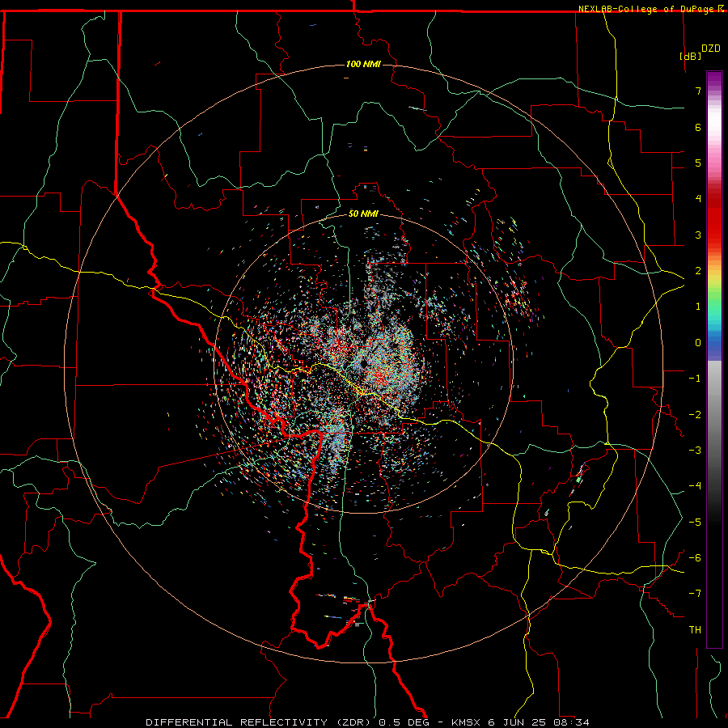Click the 1 value on color scale
This screenshot has height=728, width=728.
coord(698,307)
